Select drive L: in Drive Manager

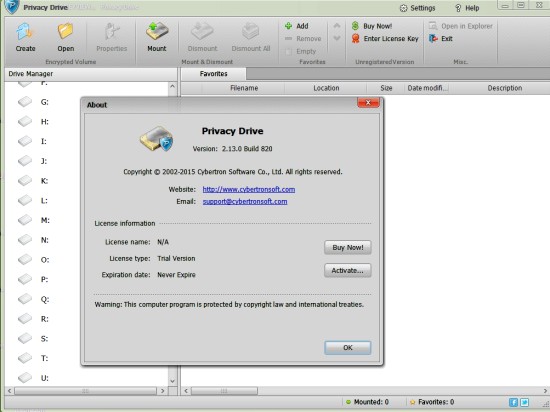(x=33, y=201)
